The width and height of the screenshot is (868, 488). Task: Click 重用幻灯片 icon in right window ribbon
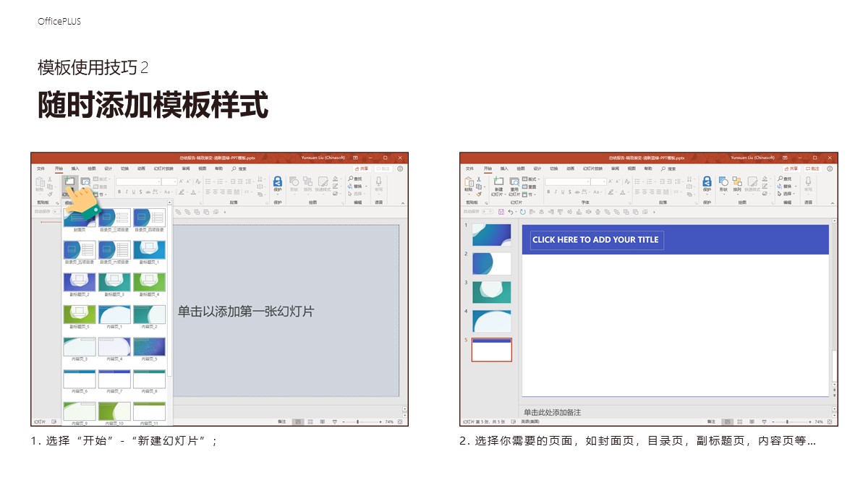coord(514,181)
